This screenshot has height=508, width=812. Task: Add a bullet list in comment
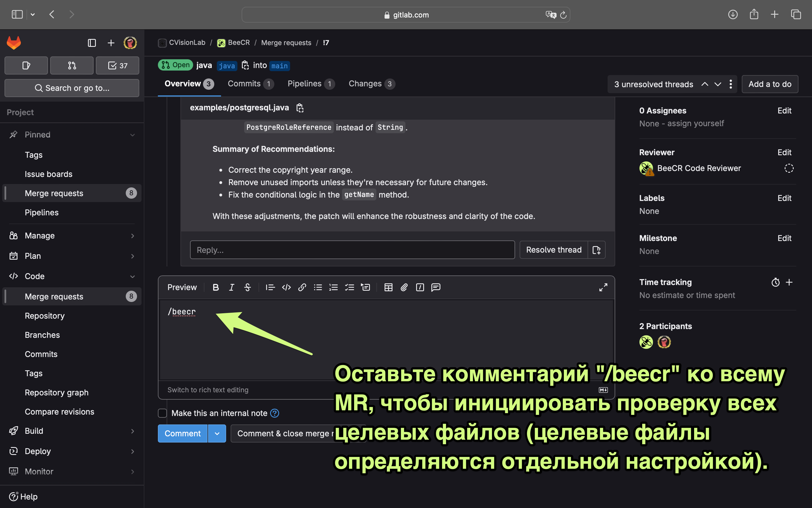[x=318, y=287]
